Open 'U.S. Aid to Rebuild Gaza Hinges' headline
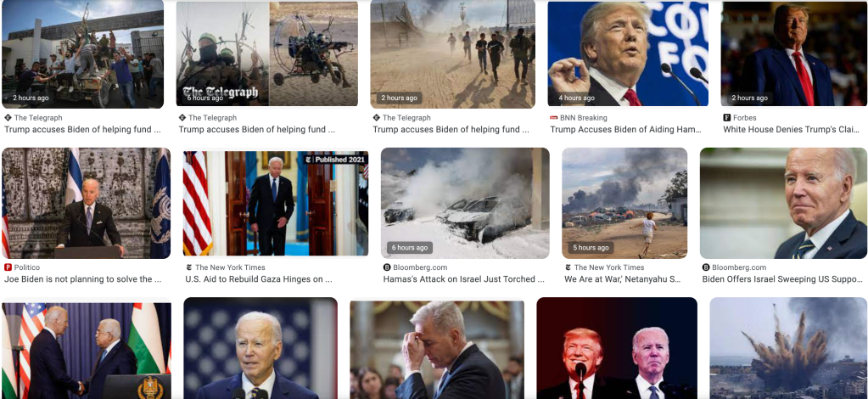Viewport: 868px width, 399px height. 259,279
